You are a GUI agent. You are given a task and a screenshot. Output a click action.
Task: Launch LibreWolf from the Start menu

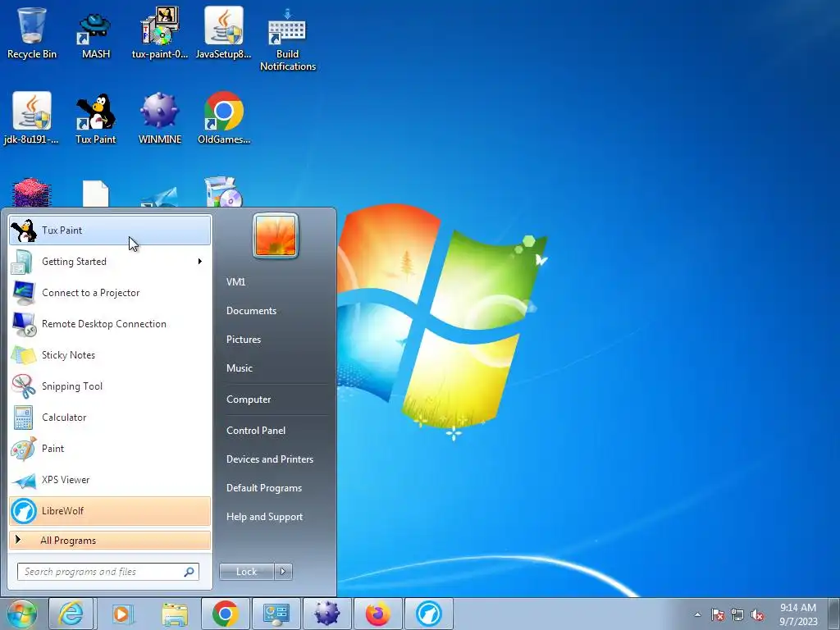110,510
